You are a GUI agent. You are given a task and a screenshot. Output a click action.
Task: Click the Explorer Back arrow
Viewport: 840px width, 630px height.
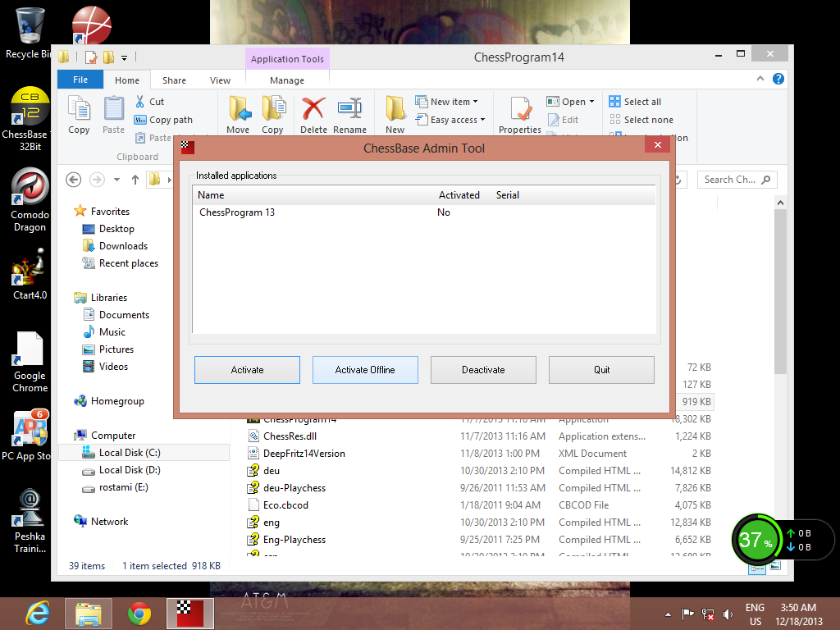pyautogui.click(x=73, y=180)
